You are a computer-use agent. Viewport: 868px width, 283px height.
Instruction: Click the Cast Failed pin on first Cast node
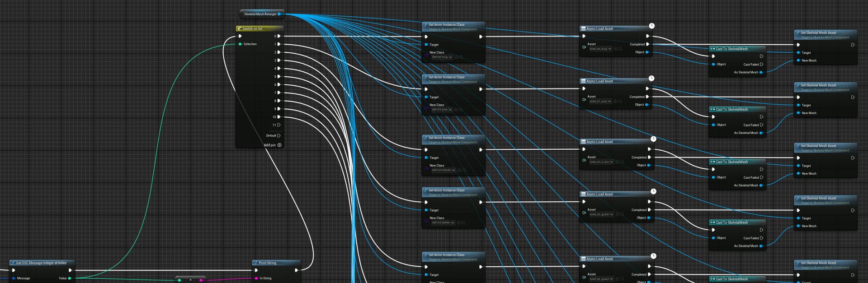coord(761,65)
